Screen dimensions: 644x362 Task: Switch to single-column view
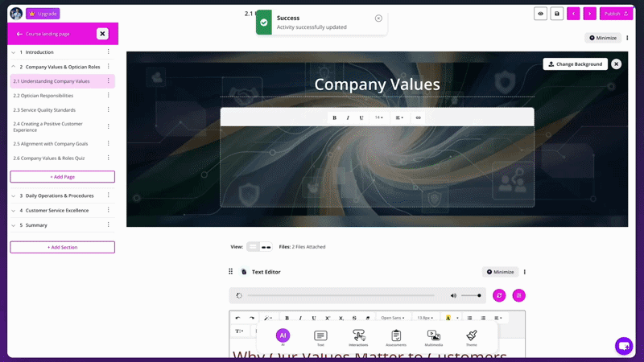(x=253, y=247)
